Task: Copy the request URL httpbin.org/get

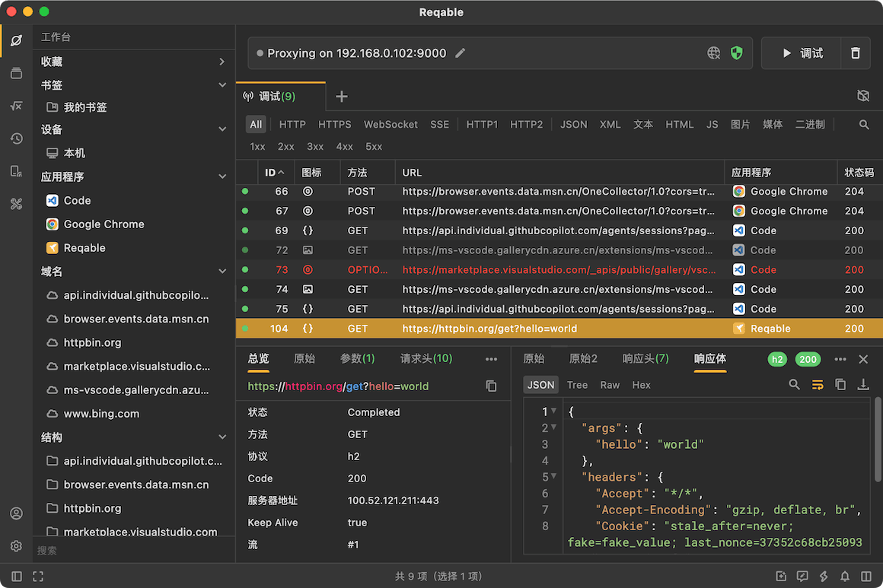Action: coord(491,386)
